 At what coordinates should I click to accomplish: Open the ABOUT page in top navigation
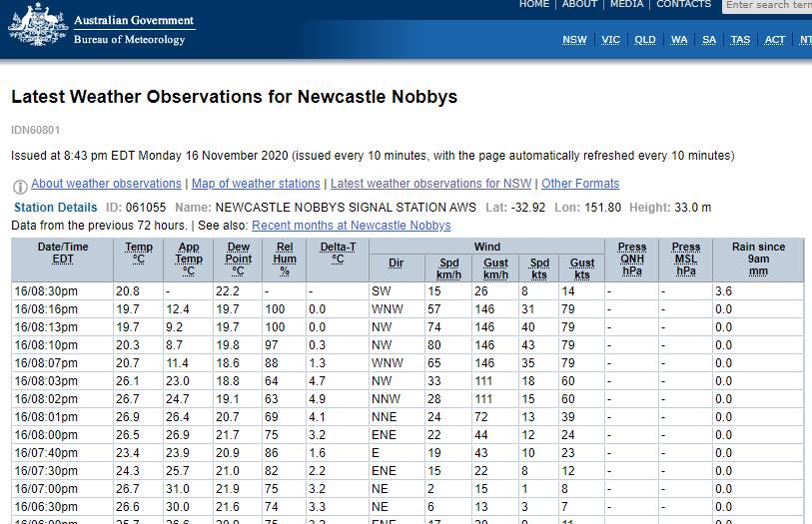pos(579,5)
